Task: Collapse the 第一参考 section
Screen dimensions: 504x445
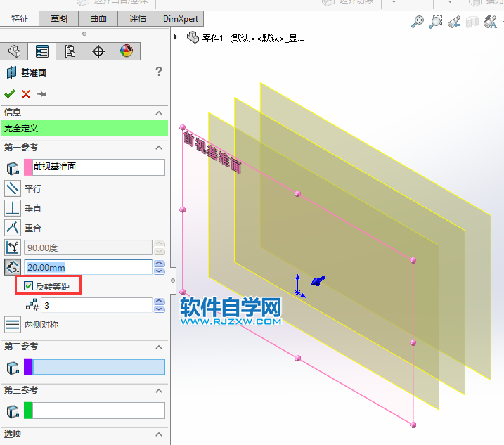Action: (159, 148)
